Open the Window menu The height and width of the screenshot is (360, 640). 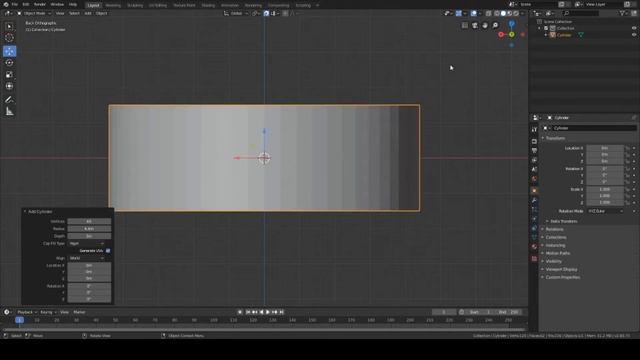pyautogui.click(x=57, y=4)
